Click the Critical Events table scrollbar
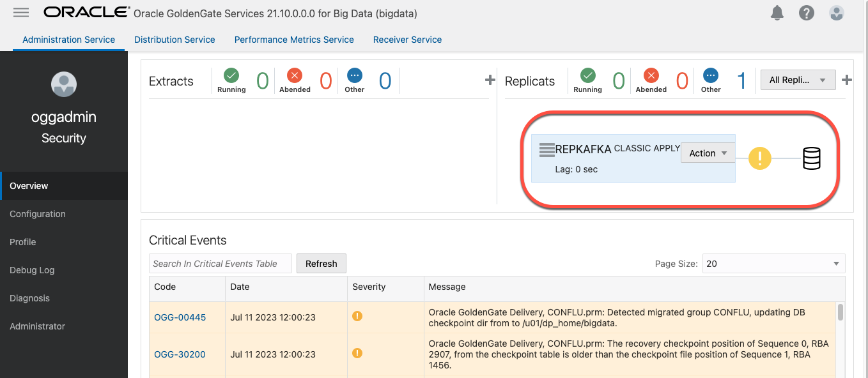Viewport: 868px width, 378px height. pyautogui.click(x=841, y=312)
